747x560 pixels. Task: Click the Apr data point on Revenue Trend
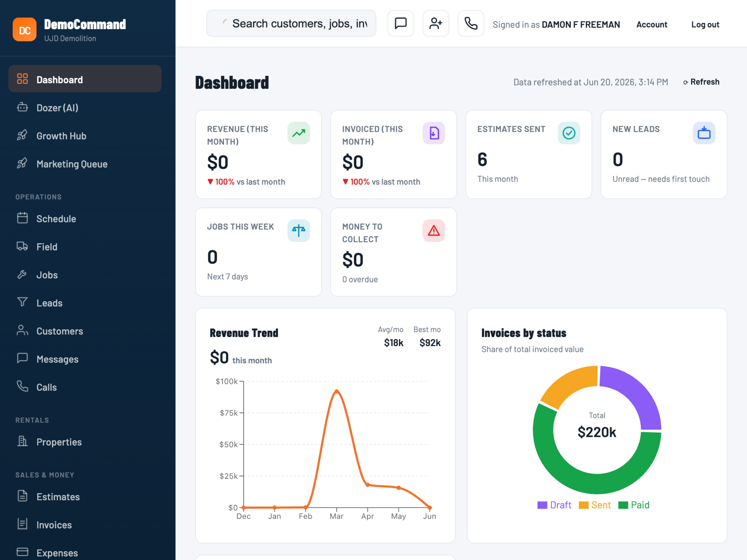click(367, 485)
